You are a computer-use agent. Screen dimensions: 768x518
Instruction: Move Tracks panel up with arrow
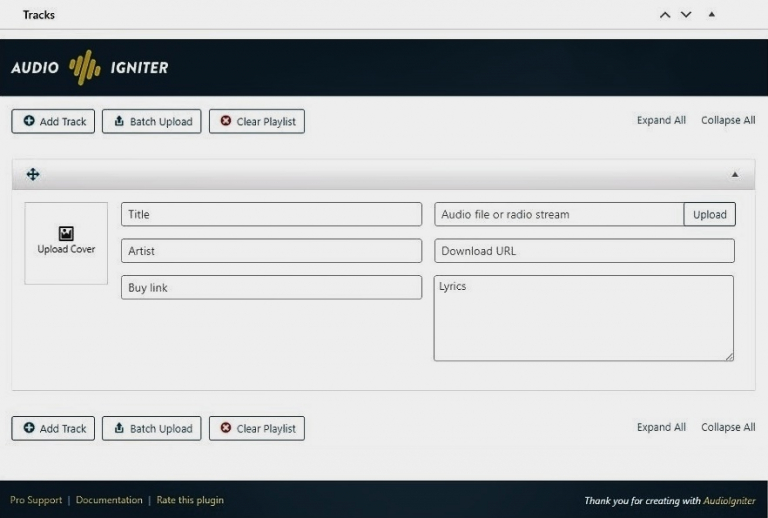665,15
